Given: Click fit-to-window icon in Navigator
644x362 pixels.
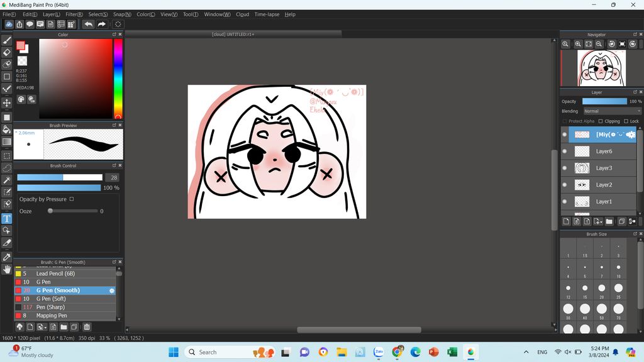Looking at the screenshot, I should [589, 44].
